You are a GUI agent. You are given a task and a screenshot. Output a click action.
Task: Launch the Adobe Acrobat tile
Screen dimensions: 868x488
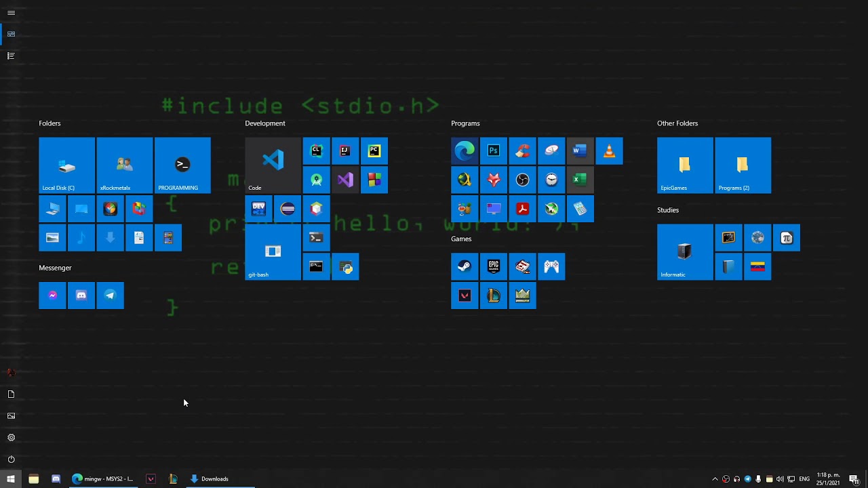pyautogui.click(x=522, y=209)
